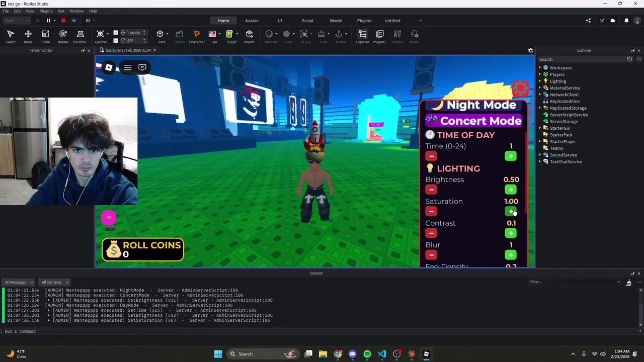Select SoundService in Explorer
644x362 pixels.
point(563,155)
